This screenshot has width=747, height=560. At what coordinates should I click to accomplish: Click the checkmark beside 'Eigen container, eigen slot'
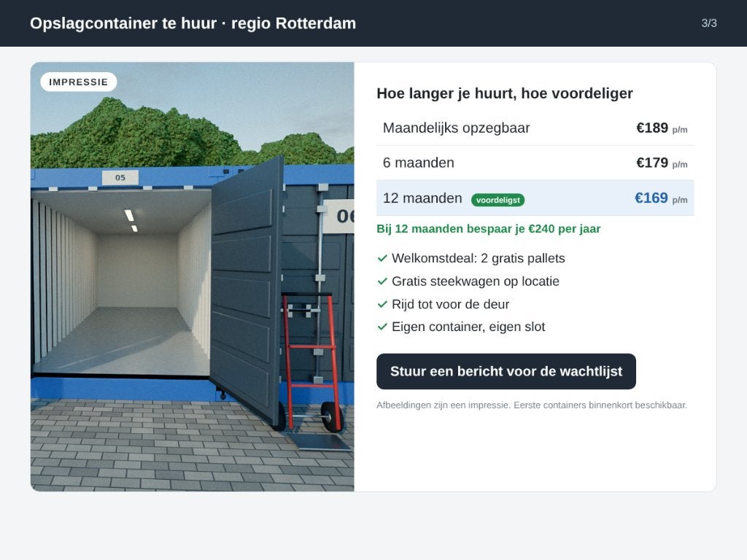(x=382, y=327)
